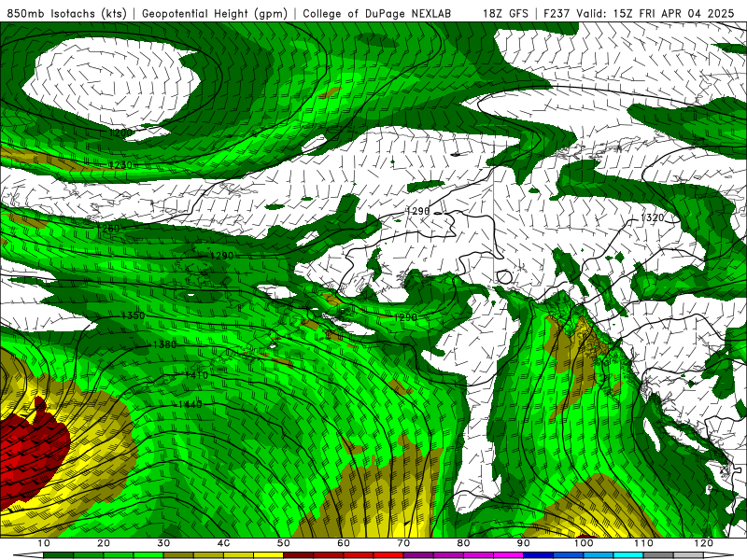This screenshot has height=560, width=747.
Task: Click the cyan swatch ending at 110 kts
Action: [628, 555]
